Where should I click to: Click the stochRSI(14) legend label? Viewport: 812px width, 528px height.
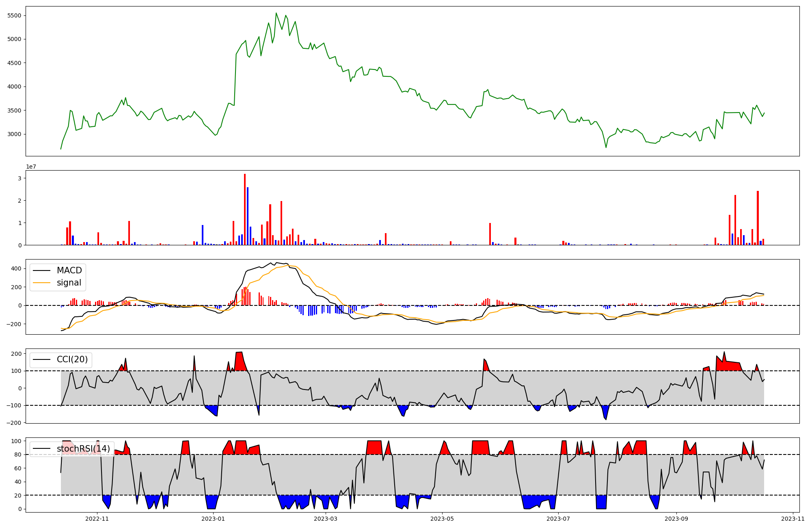coord(83,449)
